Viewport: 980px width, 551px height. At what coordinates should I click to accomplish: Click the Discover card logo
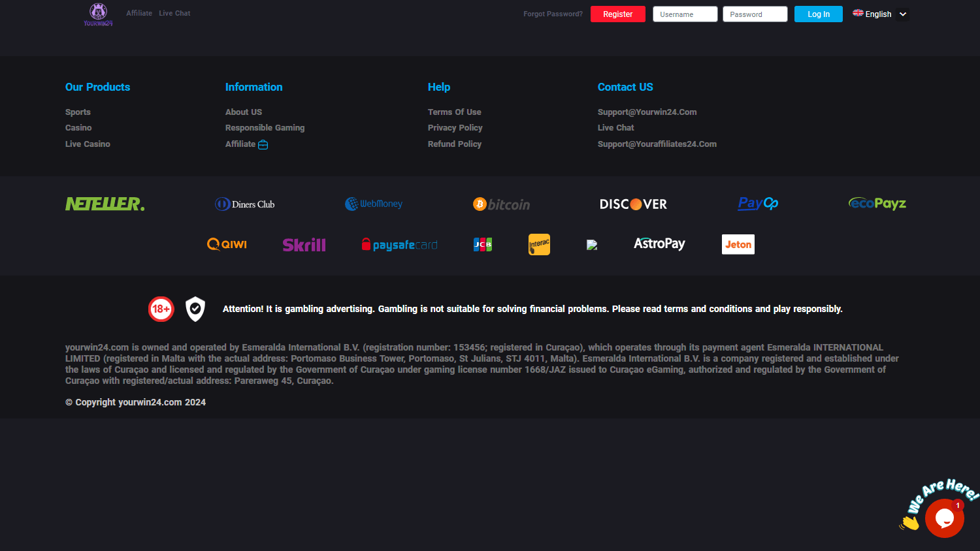coord(633,204)
